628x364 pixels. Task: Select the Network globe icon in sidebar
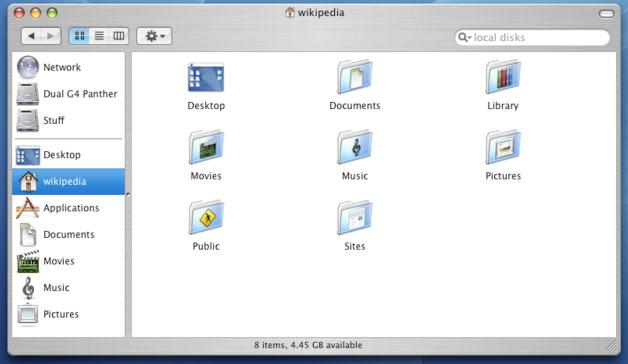(28, 67)
